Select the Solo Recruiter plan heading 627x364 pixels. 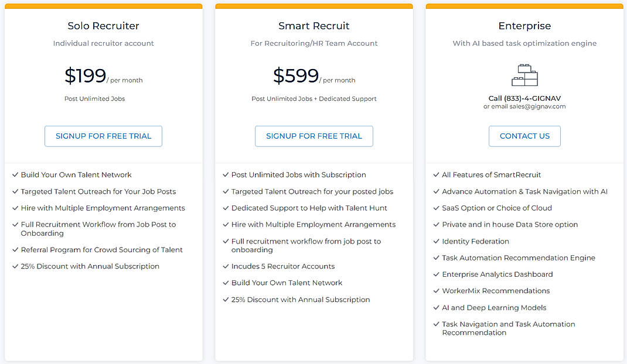click(x=103, y=26)
